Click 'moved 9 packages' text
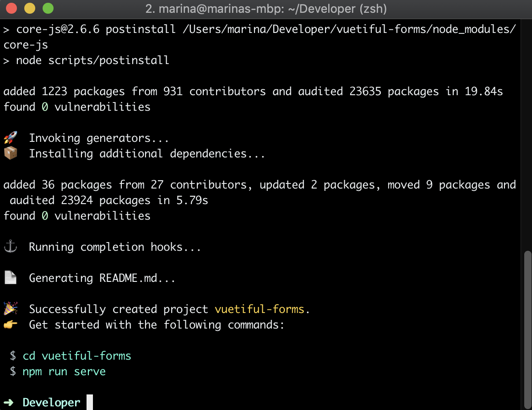Viewport: 532px width, 410px height. [439, 185]
